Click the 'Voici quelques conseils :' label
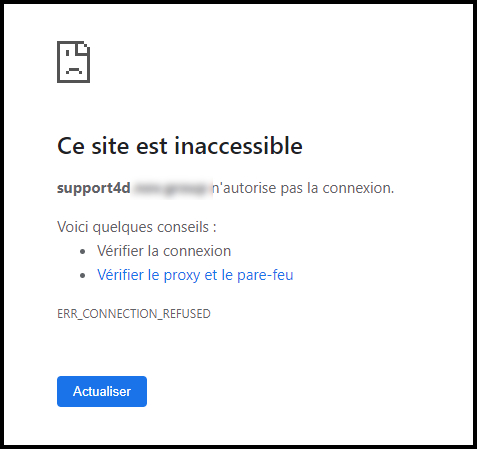 click(x=137, y=227)
